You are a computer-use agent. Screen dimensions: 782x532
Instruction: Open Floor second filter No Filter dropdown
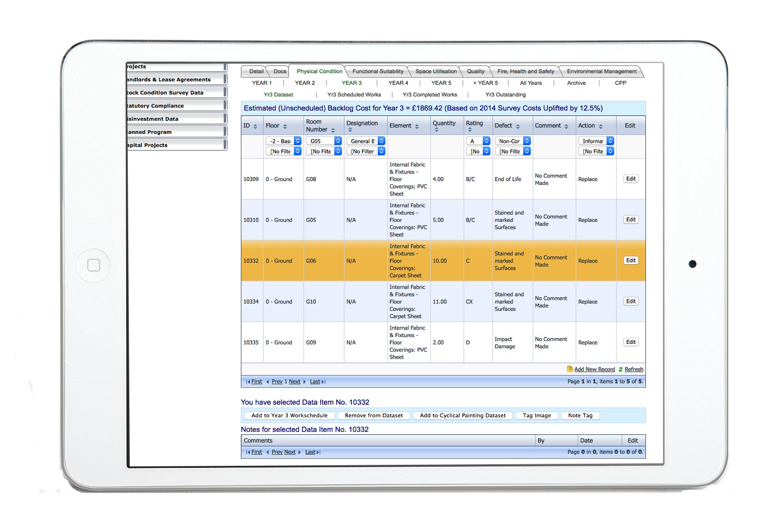coord(284,151)
